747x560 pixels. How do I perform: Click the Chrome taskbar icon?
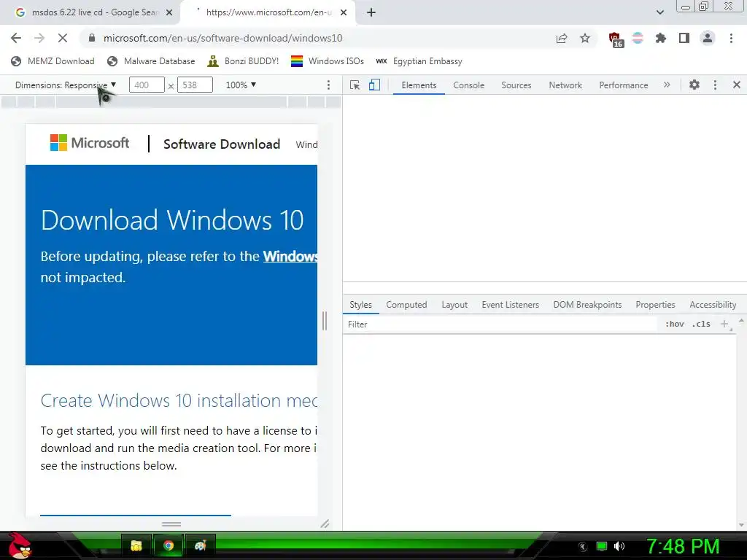pyautogui.click(x=169, y=545)
